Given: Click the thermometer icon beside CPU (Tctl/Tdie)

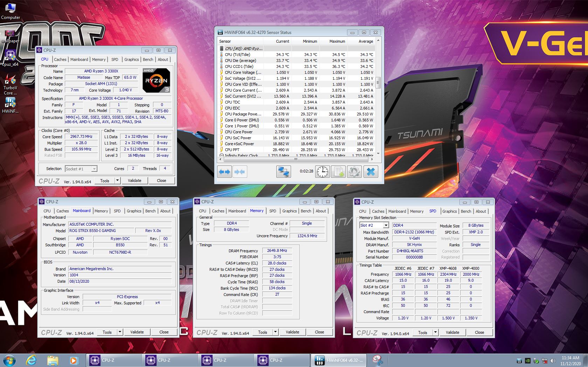Looking at the screenshot, I should [221, 55].
